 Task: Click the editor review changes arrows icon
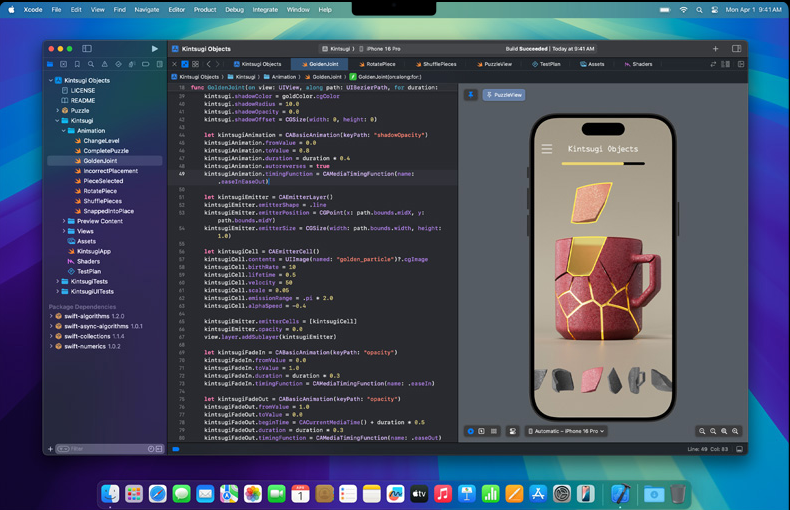[713, 65]
